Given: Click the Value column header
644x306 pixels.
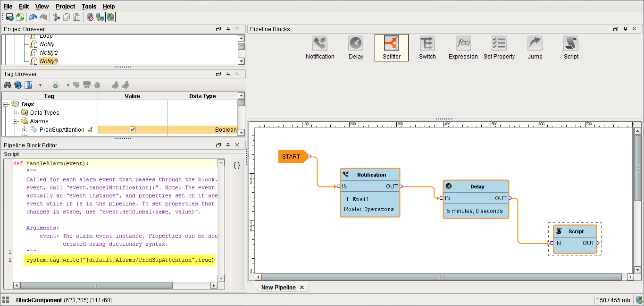Looking at the screenshot, I should click(x=133, y=96).
